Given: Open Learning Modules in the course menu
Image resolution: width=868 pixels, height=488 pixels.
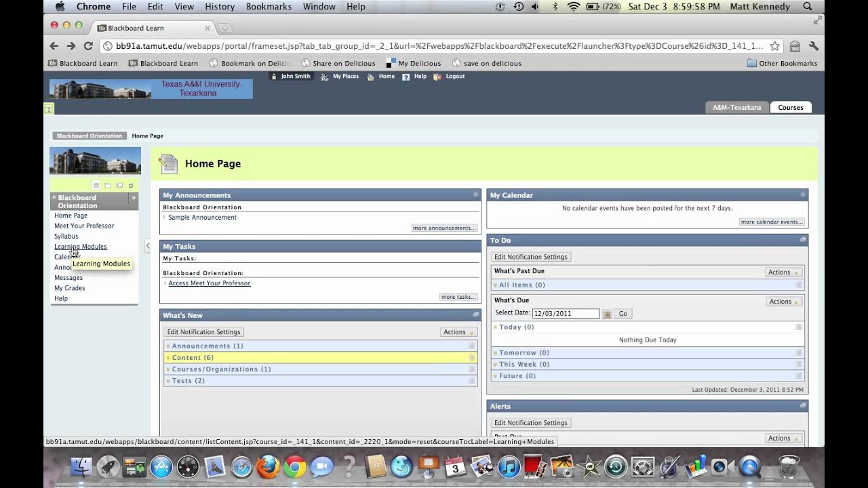Looking at the screenshot, I should click(81, 247).
